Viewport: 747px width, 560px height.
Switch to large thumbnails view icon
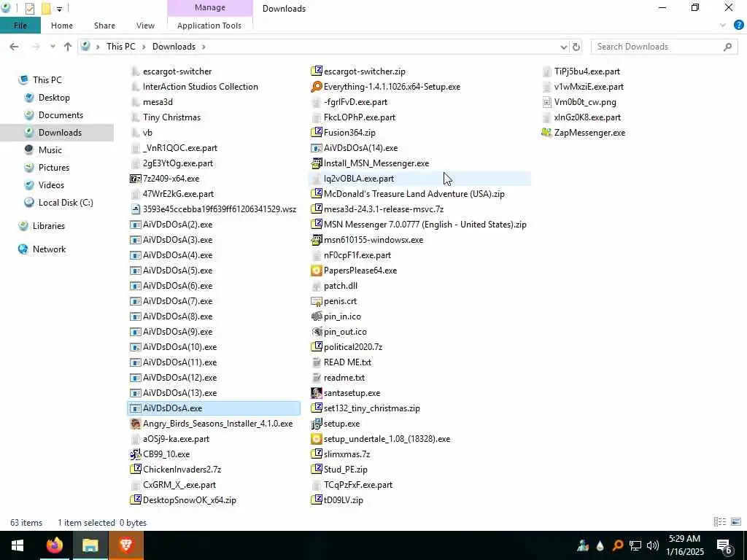[736, 522]
